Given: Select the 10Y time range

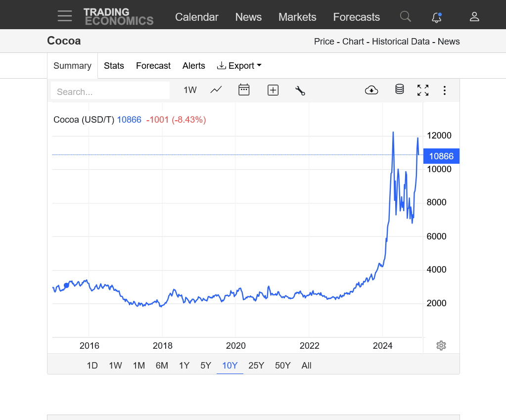Looking at the screenshot, I should (x=230, y=366).
